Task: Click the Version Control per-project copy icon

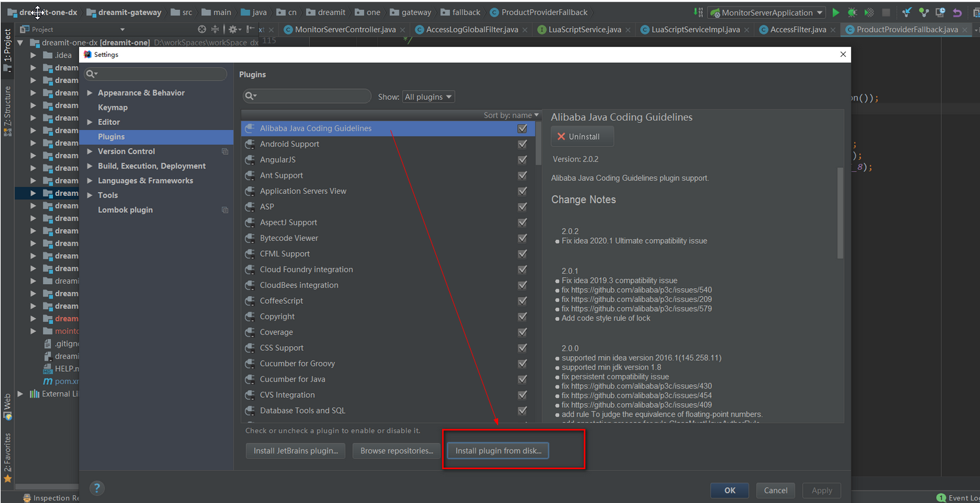Action: click(x=225, y=152)
